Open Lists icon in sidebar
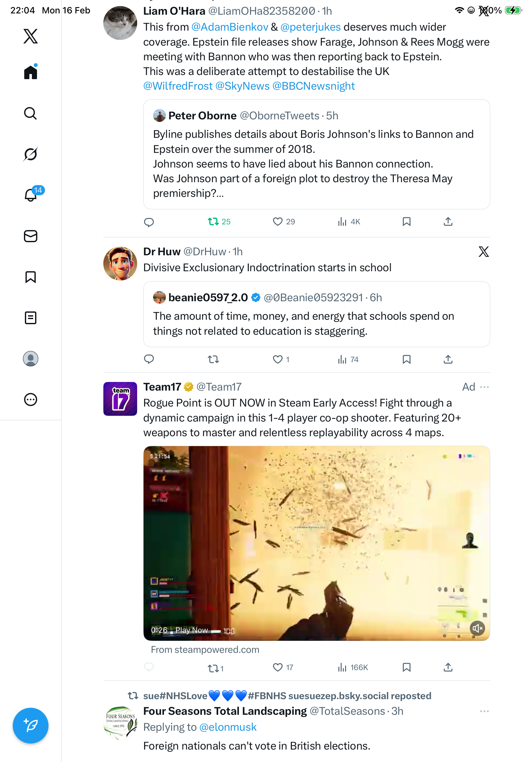 pos(31,317)
